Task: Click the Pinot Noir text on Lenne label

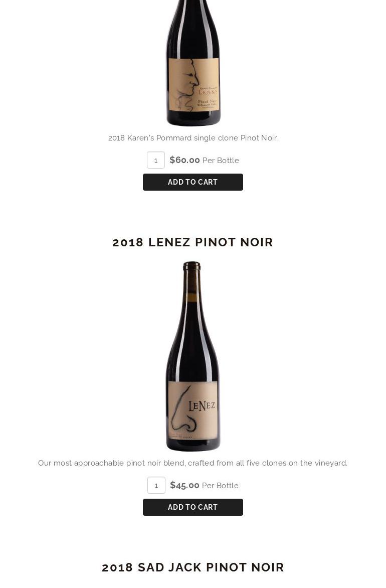Action: 207,102
